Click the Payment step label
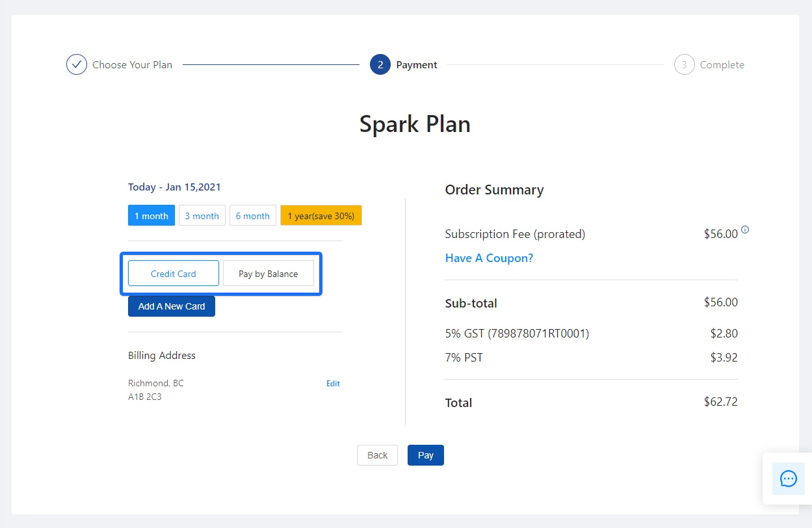This screenshot has height=528, width=812. click(417, 65)
